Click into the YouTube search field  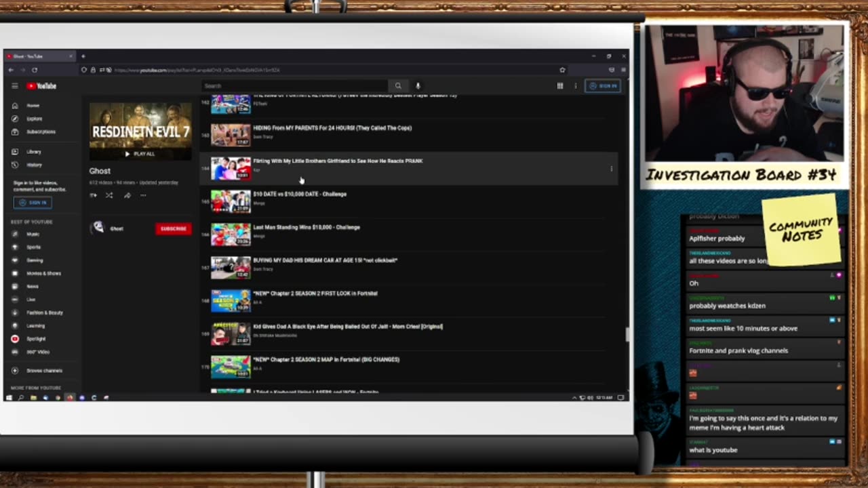tap(295, 86)
